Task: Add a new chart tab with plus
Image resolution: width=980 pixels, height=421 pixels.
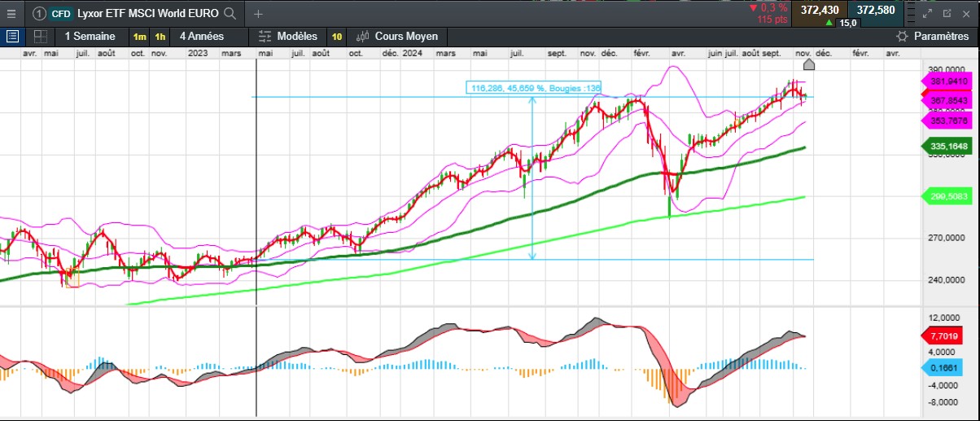Action: (258, 14)
